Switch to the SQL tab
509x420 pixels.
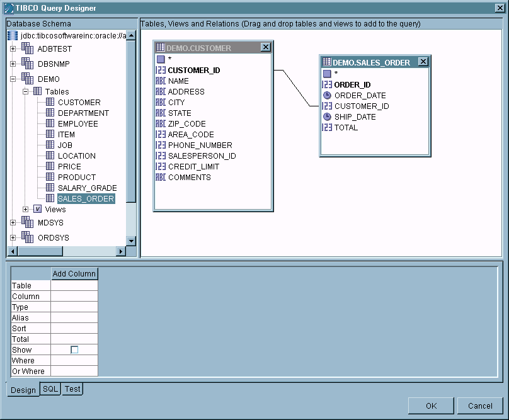50,389
